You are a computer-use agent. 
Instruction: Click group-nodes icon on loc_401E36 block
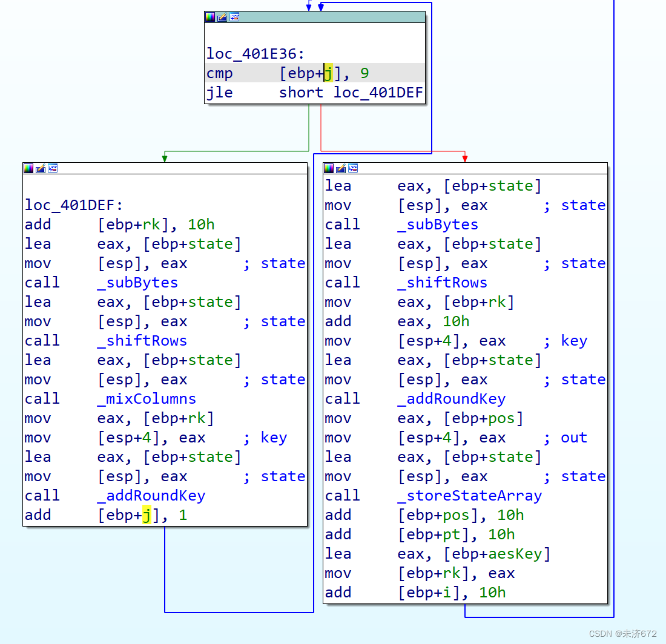point(234,17)
